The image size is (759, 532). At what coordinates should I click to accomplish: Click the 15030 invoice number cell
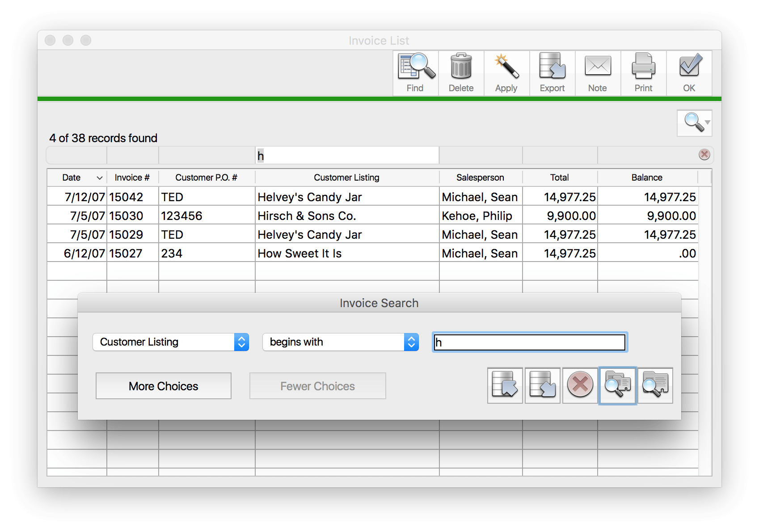pos(132,215)
